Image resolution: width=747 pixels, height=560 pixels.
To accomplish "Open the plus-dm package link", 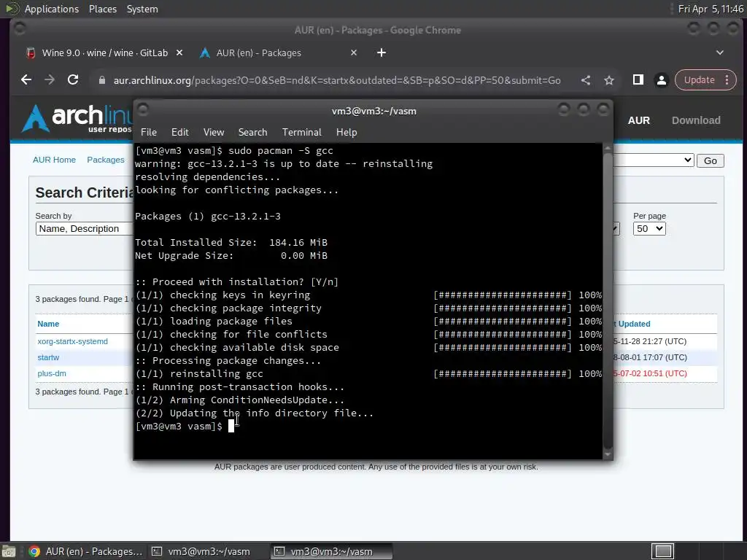I will tap(52, 374).
